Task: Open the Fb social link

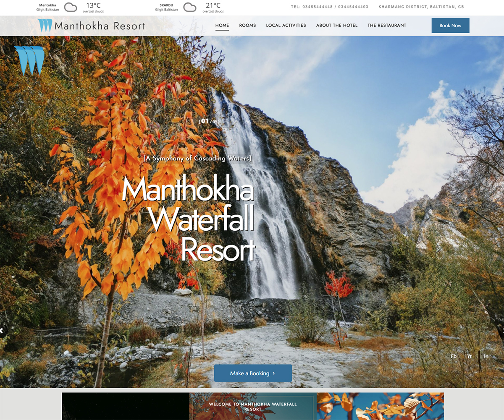Action: [454, 356]
